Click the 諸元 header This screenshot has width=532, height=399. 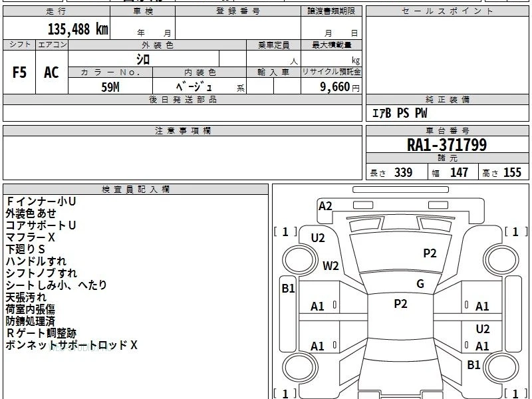447,158
